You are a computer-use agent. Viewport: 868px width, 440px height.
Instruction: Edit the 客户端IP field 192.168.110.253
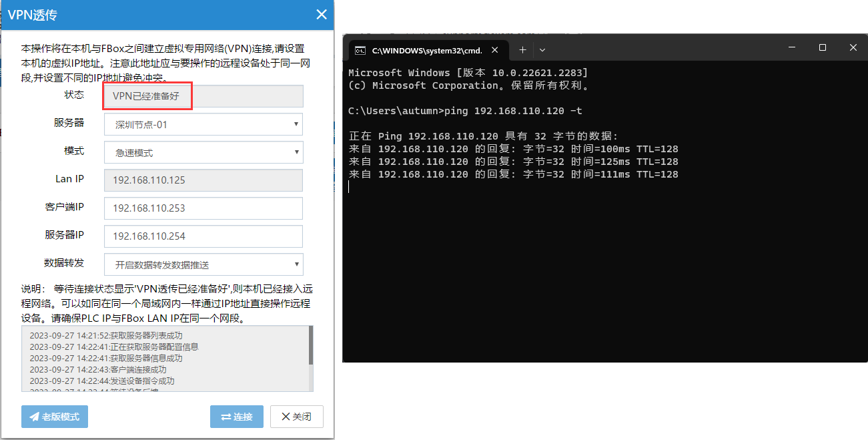click(x=203, y=208)
